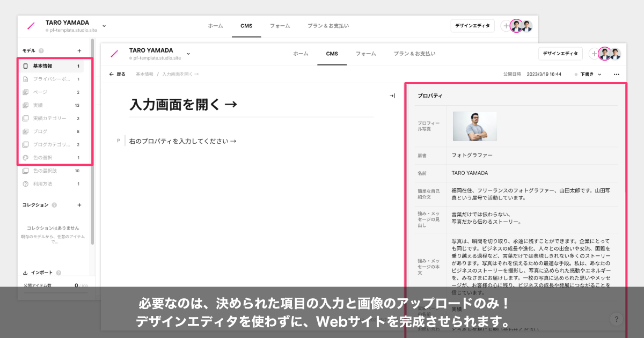The height and width of the screenshot is (338, 644).
Task: Switch to the フォーム tab in the back window
Action: coord(280,26)
